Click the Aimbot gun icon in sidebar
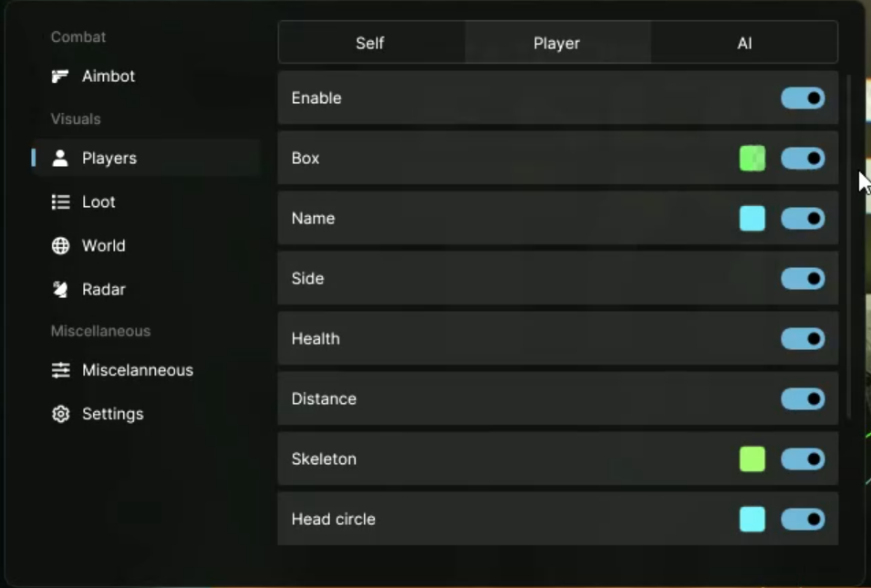 pos(60,77)
